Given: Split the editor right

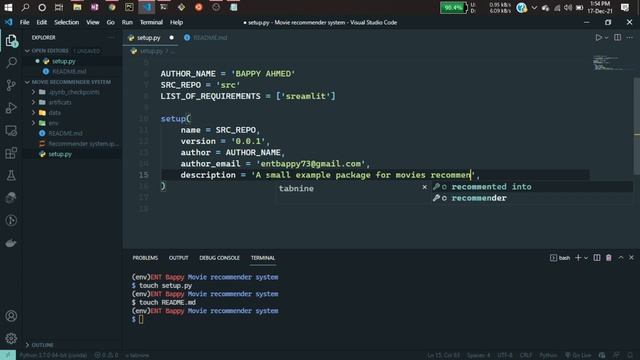Looking at the screenshot, I should coord(618,38).
